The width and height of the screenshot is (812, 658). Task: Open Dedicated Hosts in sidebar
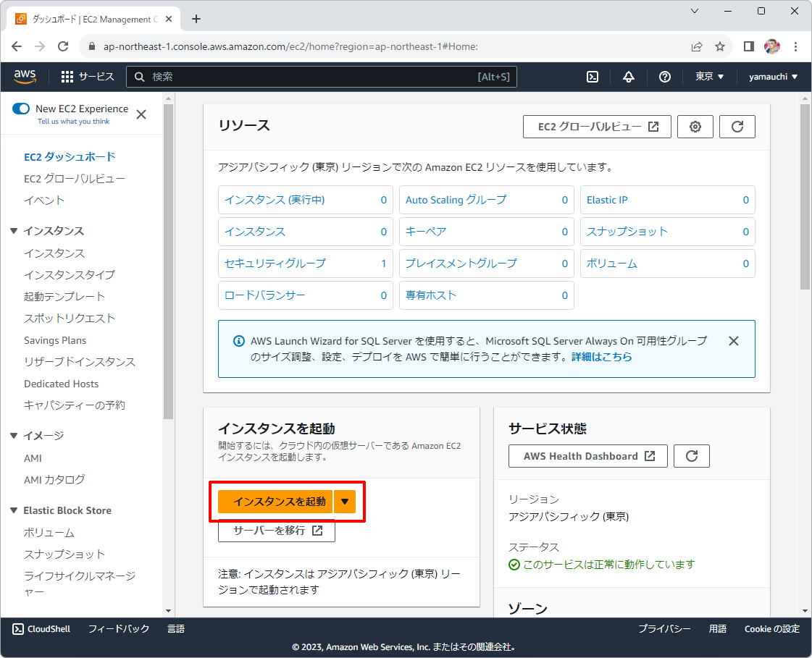click(61, 384)
